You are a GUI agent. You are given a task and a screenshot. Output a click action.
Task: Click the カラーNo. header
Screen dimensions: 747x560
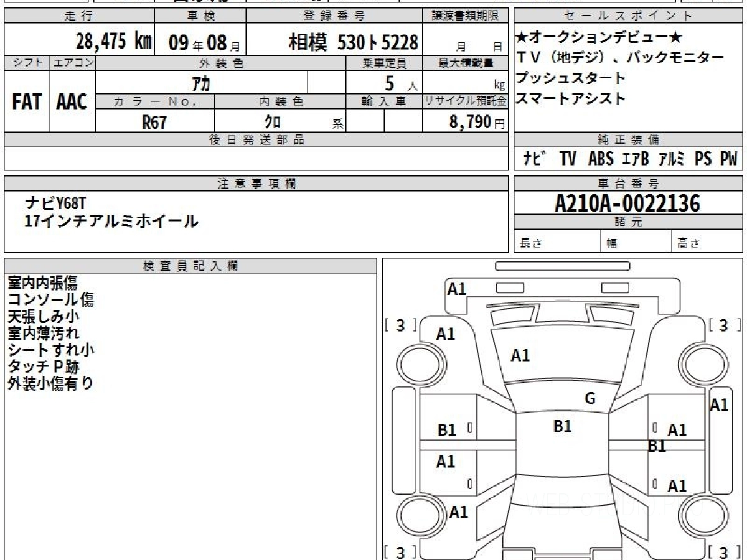155,101
